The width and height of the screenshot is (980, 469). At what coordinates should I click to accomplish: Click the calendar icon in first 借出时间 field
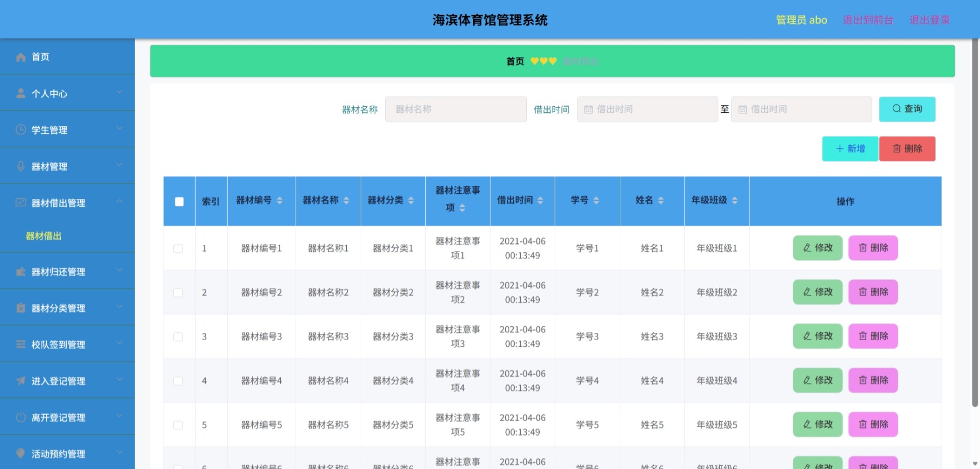tap(588, 109)
